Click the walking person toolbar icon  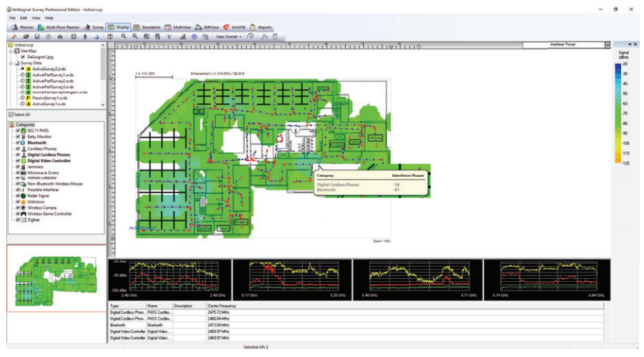[x=85, y=36]
